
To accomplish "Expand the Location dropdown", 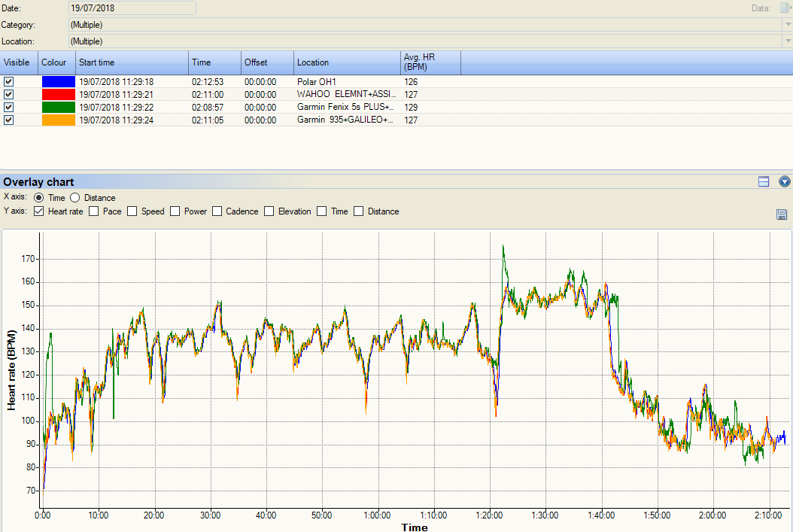I will tap(787, 41).
